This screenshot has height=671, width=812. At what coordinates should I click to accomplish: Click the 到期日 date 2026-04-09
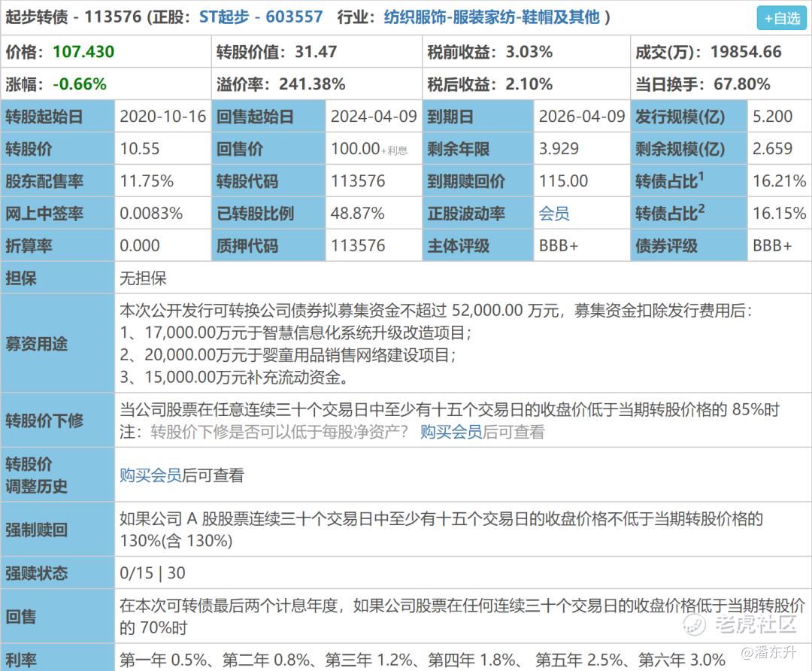click(x=582, y=117)
